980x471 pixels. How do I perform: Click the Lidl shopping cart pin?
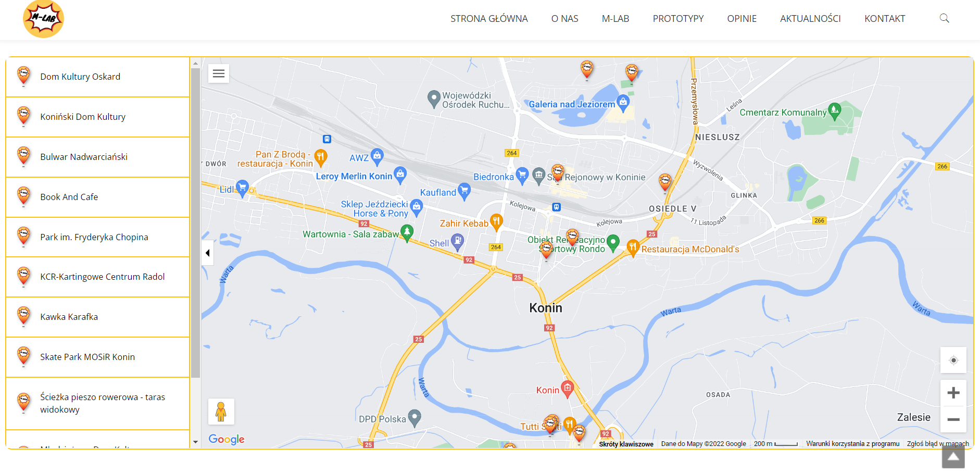(242, 188)
